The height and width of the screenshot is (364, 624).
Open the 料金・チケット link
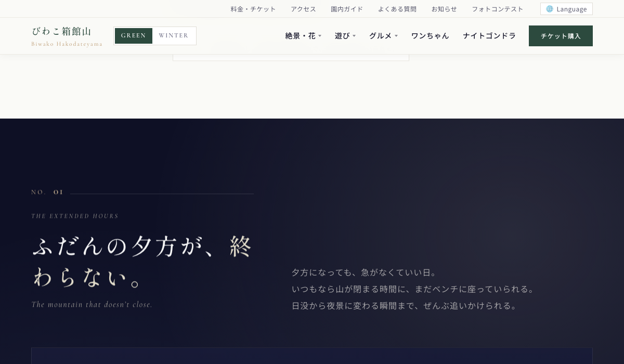click(x=253, y=9)
